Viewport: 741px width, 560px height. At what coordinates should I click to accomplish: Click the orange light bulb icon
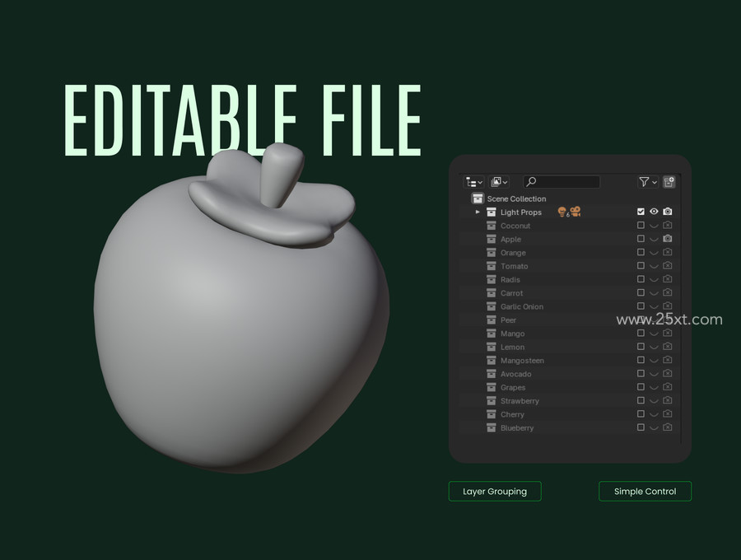(x=562, y=212)
